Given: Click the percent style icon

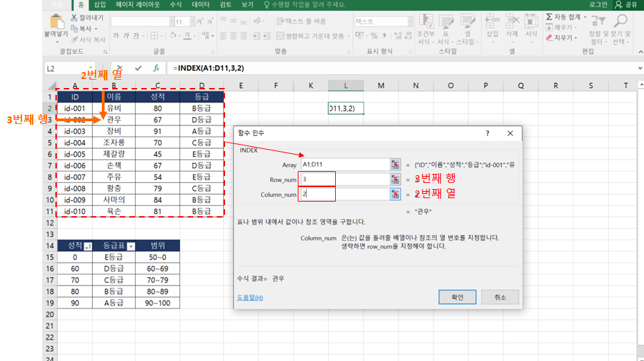Looking at the screenshot, I should pyautogui.click(x=374, y=36).
